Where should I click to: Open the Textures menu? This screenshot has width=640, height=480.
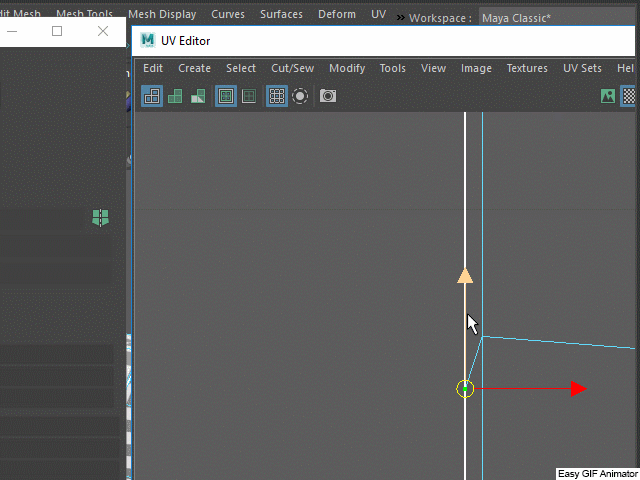point(527,68)
